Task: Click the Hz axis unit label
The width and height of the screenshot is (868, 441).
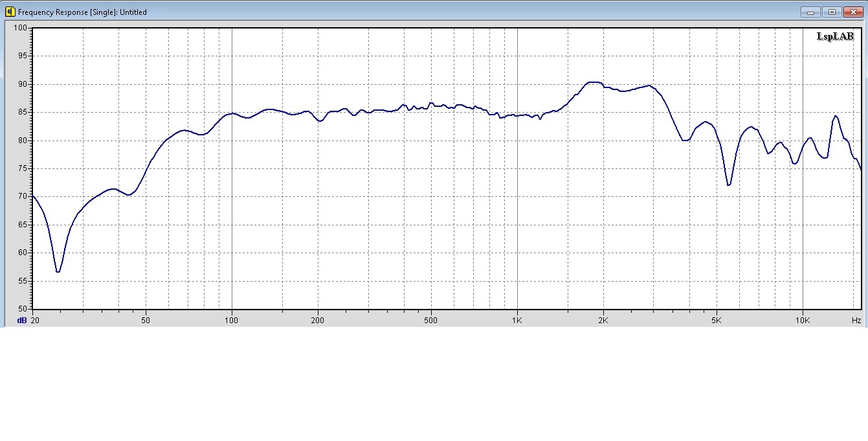Action: point(856,321)
